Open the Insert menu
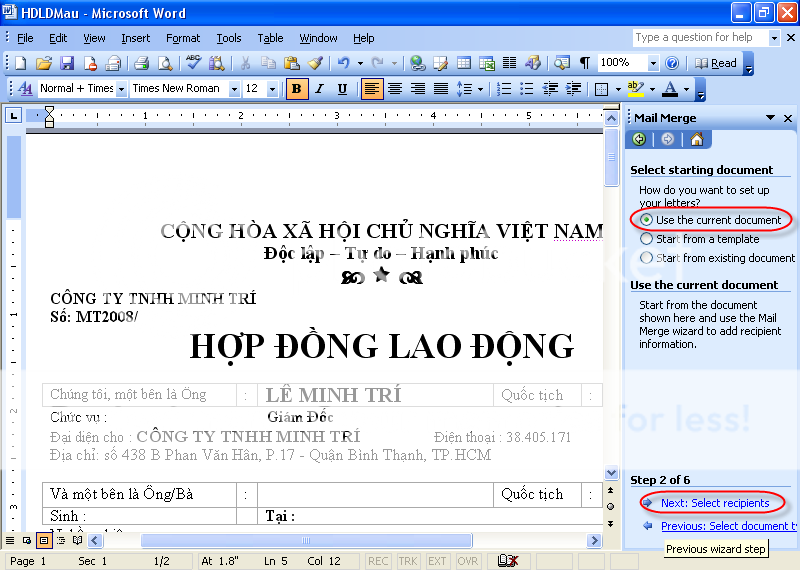This screenshot has height=570, width=800. (136, 38)
